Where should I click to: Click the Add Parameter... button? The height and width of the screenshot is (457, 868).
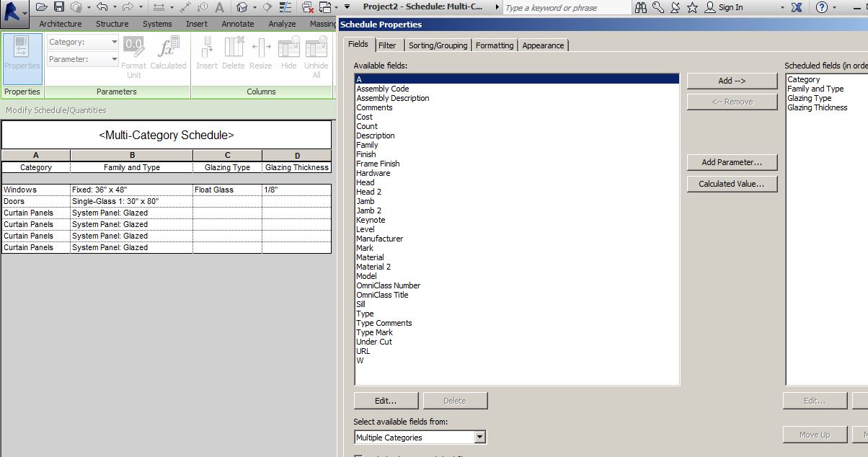[x=732, y=162]
